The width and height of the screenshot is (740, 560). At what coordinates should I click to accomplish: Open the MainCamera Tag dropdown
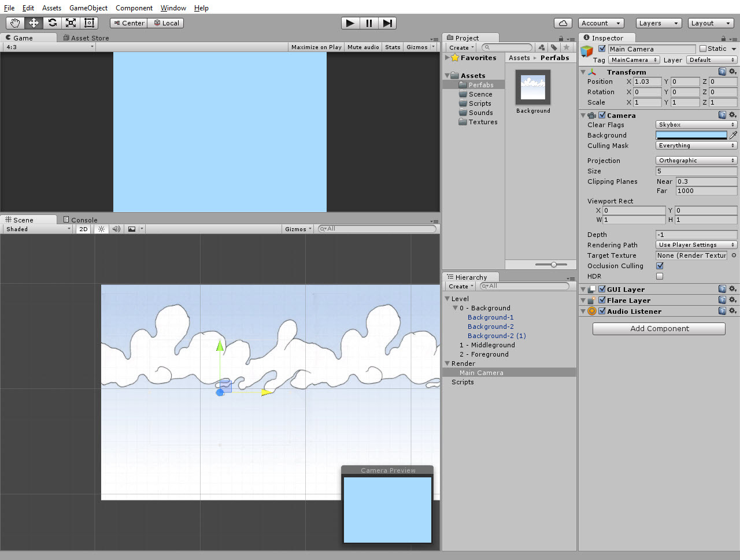click(634, 60)
